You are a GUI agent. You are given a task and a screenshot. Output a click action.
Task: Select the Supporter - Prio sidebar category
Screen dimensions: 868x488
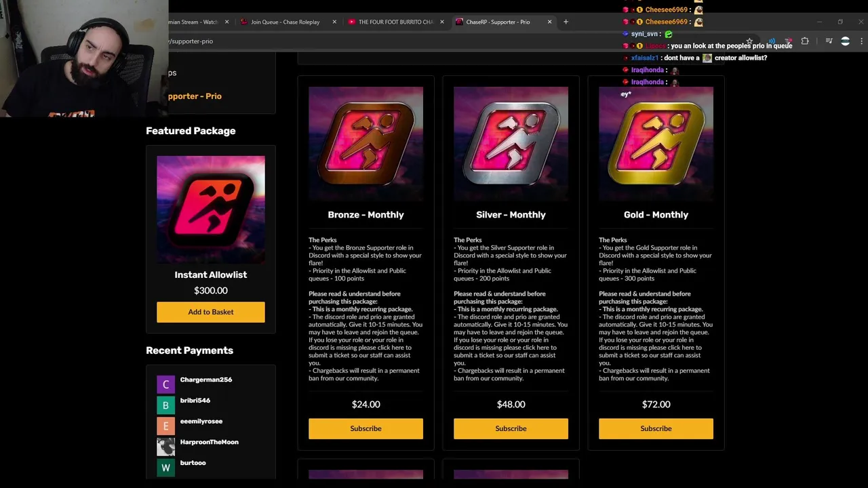(195, 96)
